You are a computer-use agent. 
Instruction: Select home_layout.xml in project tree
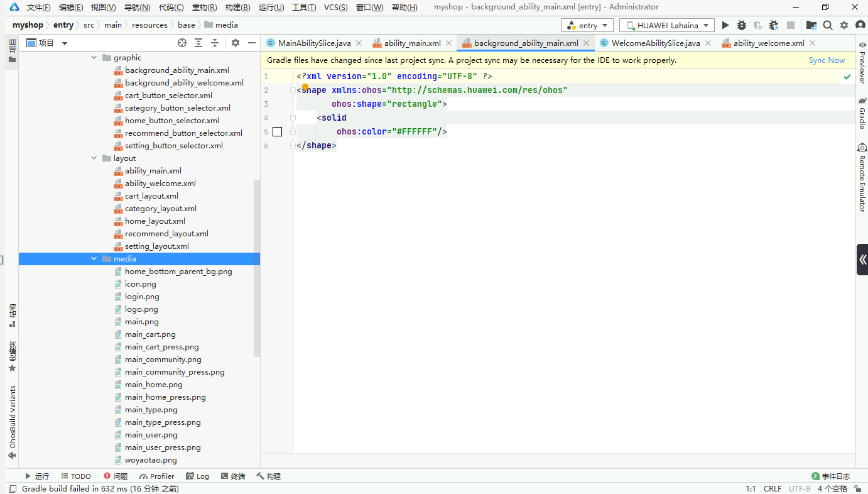(155, 221)
